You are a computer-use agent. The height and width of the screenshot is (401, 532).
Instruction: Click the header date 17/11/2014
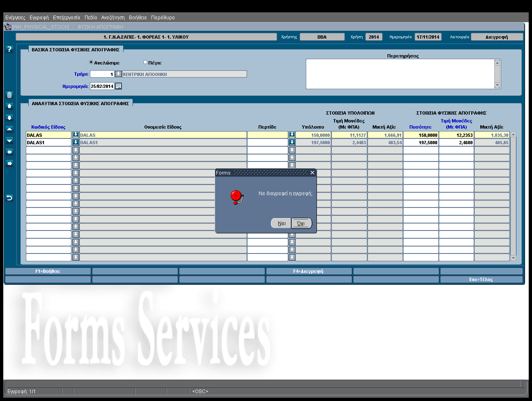pos(428,37)
